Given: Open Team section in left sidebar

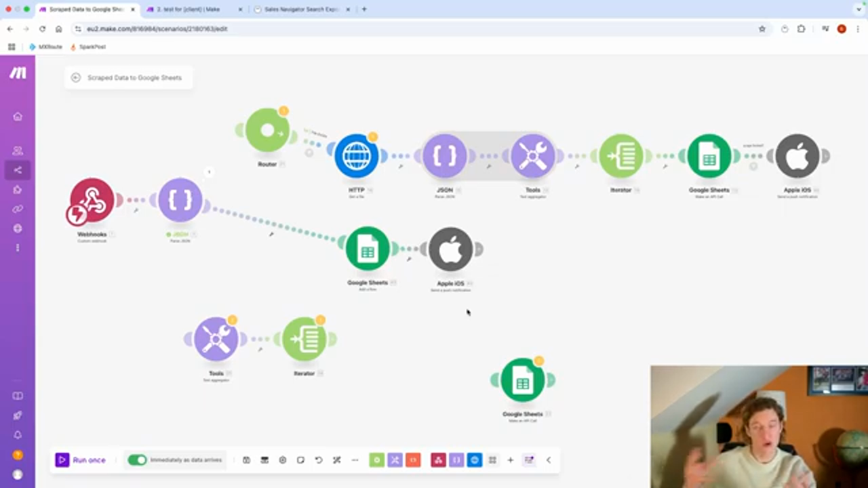Looking at the screenshot, I should point(18,150).
